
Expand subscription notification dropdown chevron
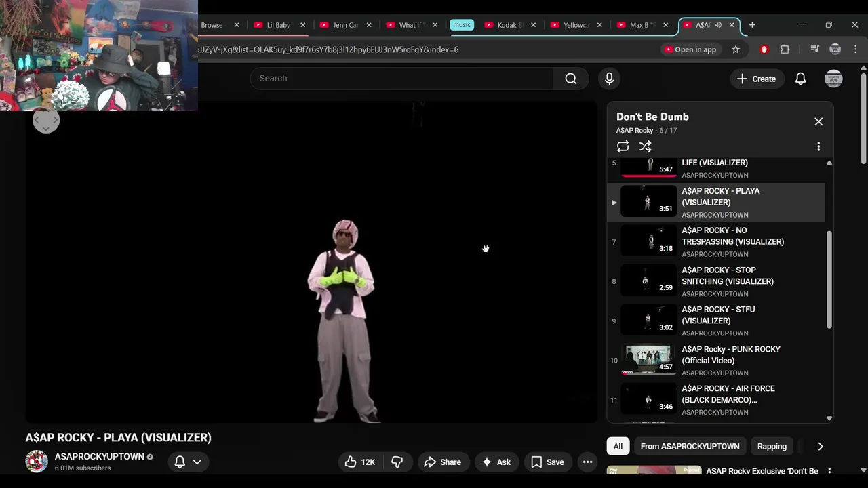pyautogui.click(x=197, y=462)
